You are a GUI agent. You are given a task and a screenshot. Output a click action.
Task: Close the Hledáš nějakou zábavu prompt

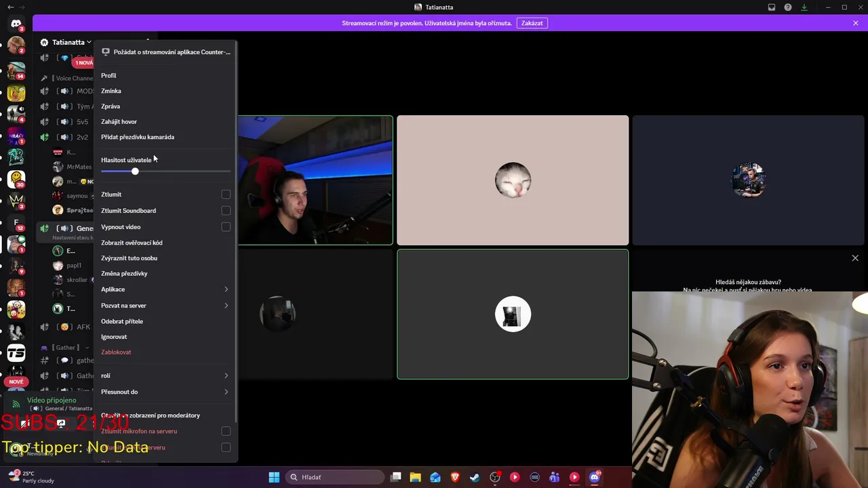click(855, 258)
